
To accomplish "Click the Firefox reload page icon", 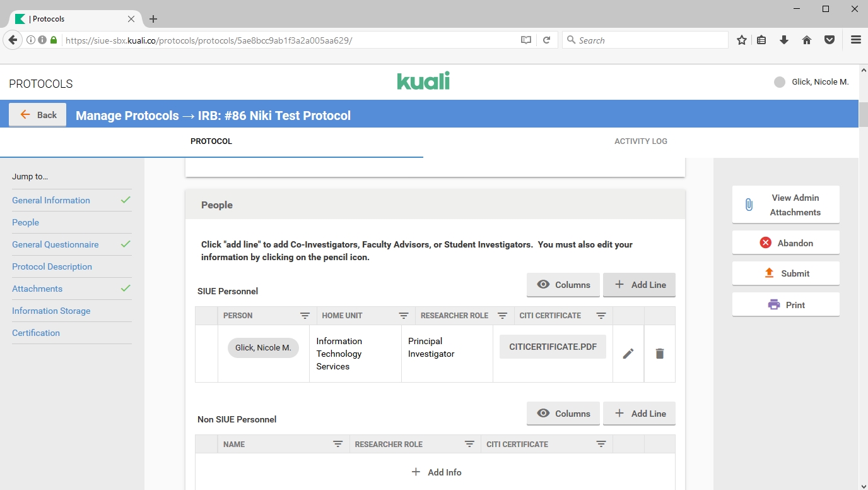I will (x=546, y=40).
